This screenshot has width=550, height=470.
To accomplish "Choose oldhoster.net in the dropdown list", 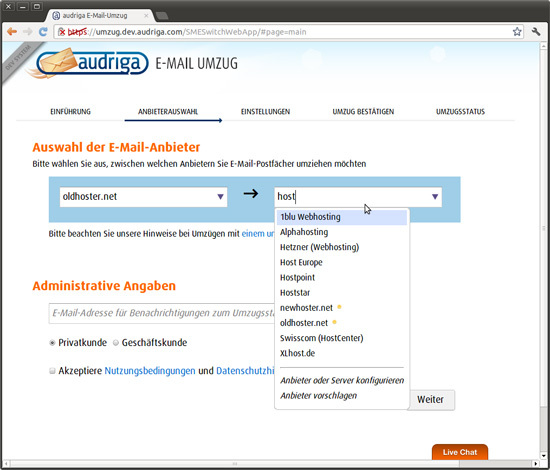I will (x=342, y=323).
